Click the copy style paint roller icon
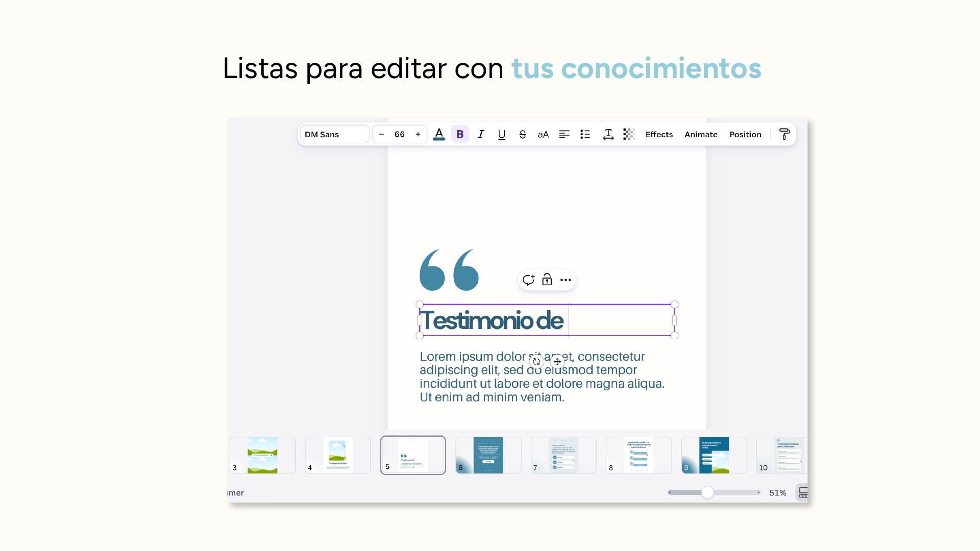This screenshot has width=980, height=551. tap(785, 134)
